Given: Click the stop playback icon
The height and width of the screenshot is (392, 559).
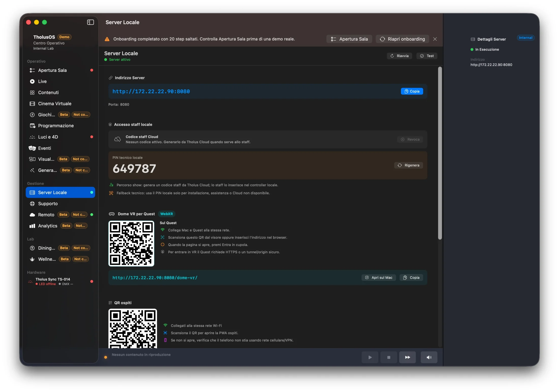Looking at the screenshot, I should click(x=389, y=357).
